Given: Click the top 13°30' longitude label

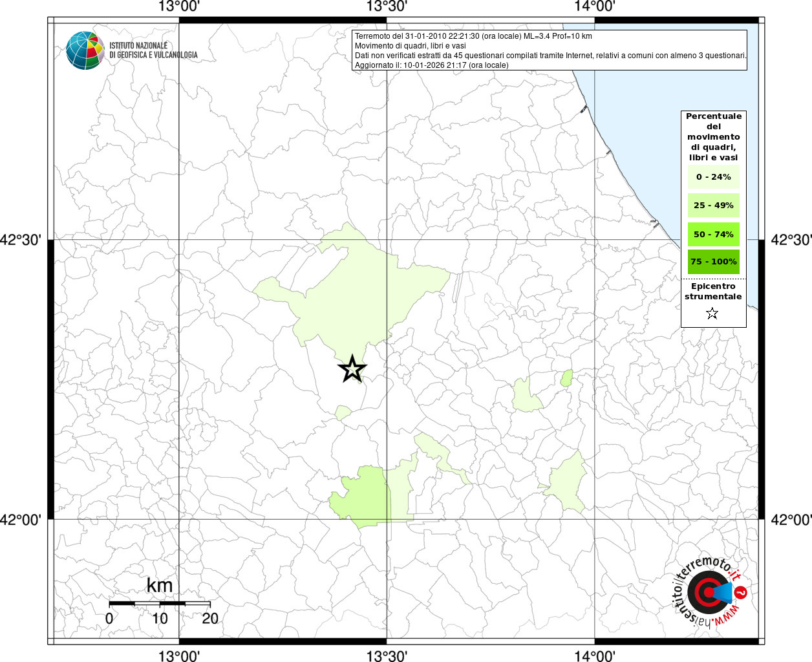Looking at the screenshot, I should pos(387,6).
